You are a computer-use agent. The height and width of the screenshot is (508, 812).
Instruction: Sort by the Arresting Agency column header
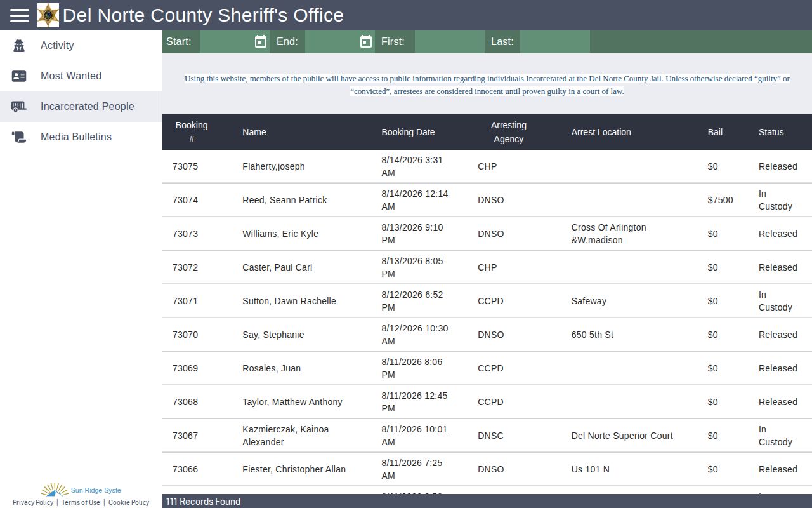click(x=509, y=132)
